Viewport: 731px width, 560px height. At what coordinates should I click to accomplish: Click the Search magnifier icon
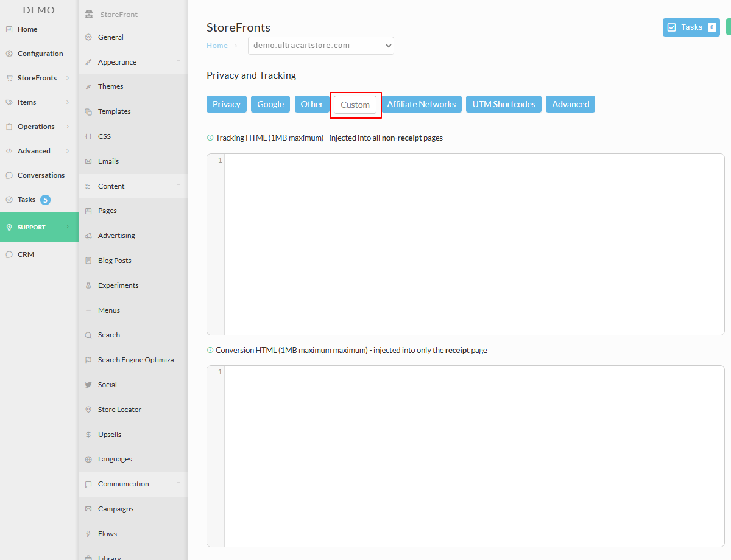point(88,335)
